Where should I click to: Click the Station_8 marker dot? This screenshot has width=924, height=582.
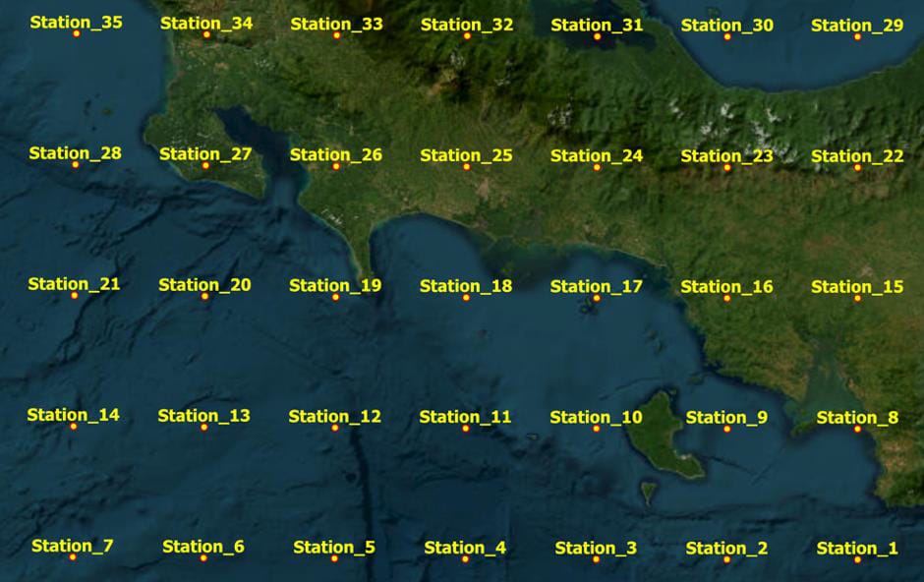click(x=857, y=429)
